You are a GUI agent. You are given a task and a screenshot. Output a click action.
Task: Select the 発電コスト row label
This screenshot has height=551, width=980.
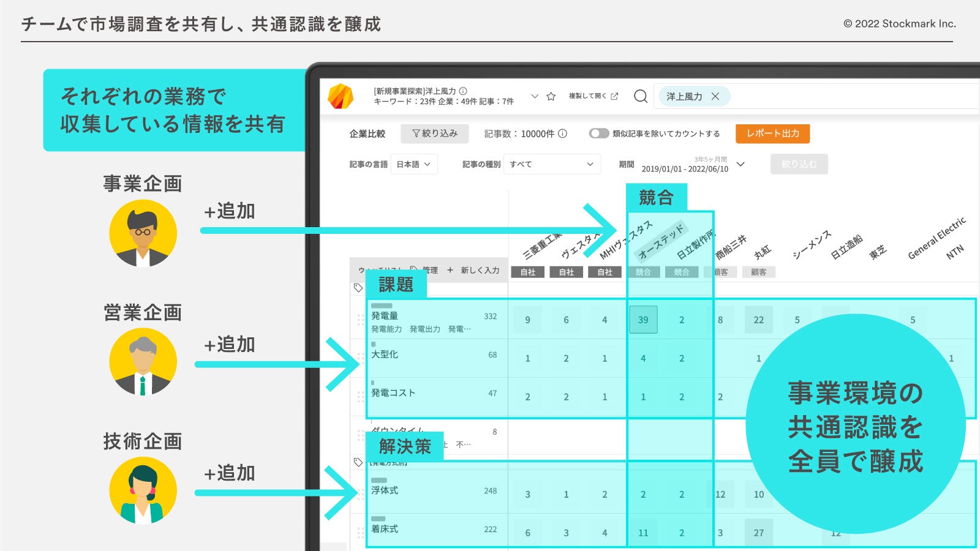[x=393, y=393]
